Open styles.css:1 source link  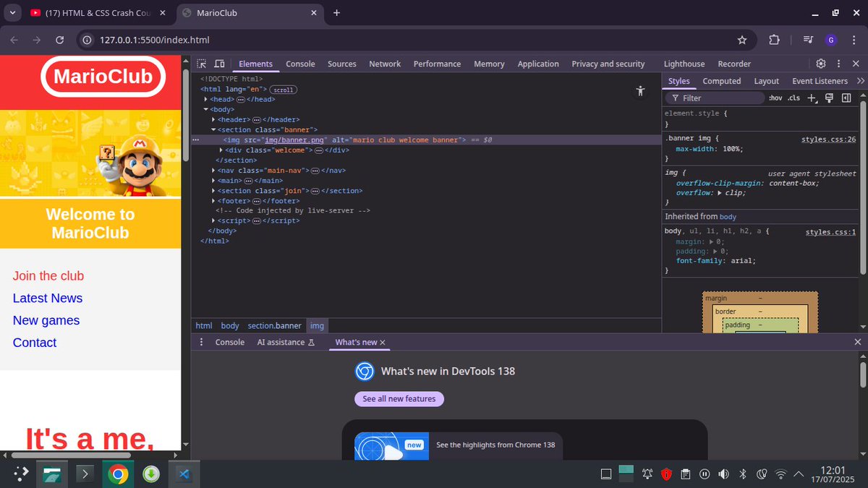[830, 232]
